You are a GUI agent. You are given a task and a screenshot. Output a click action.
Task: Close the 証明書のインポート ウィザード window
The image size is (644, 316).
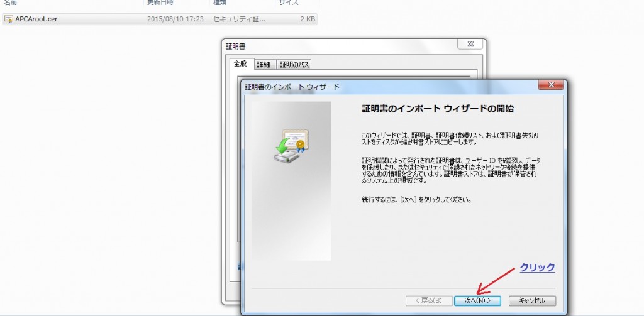551,85
